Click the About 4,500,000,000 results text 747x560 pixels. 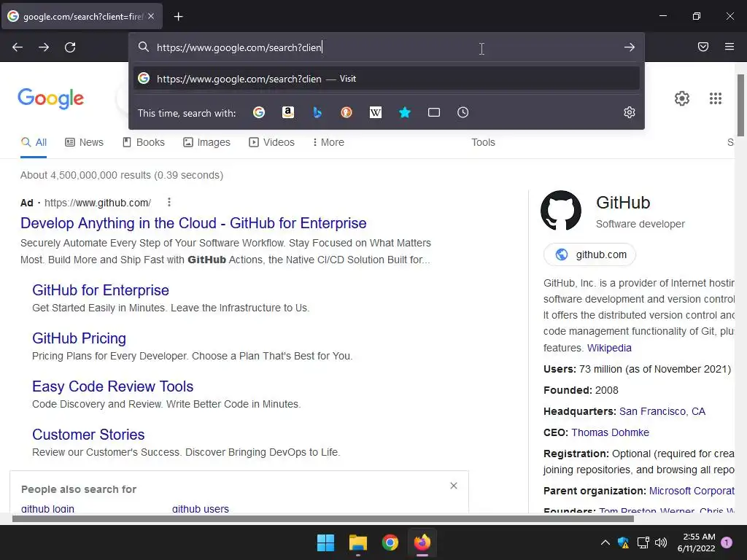(x=122, y=175)
